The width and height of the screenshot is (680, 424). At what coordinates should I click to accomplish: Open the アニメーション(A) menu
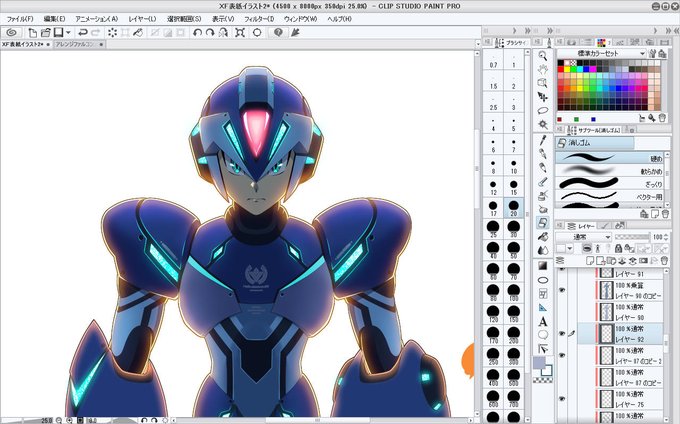(x=96, y=19)
